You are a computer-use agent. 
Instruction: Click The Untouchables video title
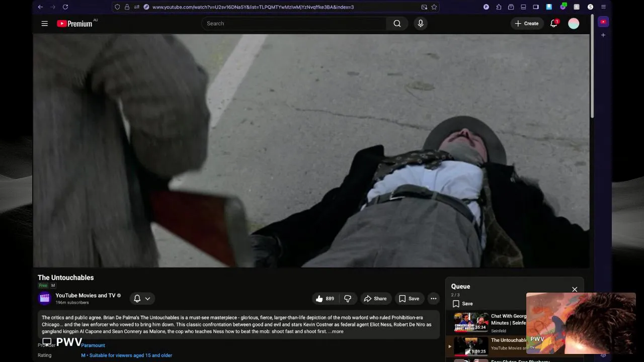point(65,278)
